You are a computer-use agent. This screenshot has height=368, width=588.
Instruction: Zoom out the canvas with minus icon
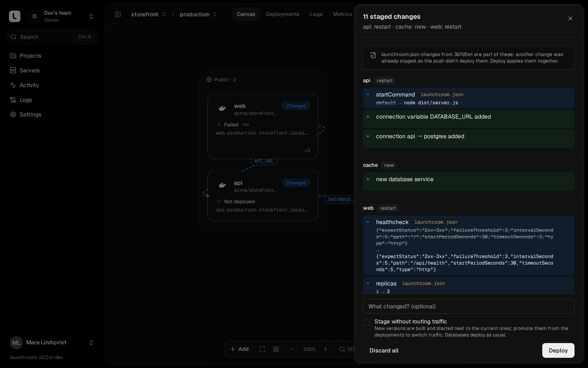[292, 349]
